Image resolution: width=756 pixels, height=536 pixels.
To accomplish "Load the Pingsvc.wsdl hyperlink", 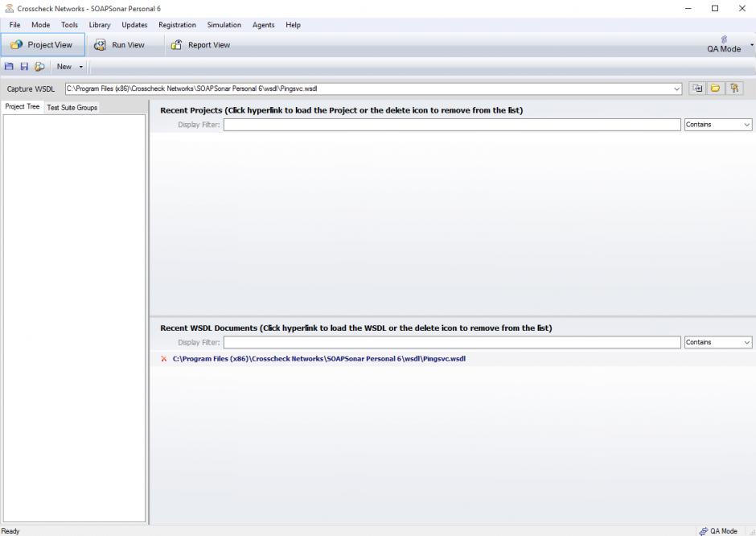I will (319, 359).
